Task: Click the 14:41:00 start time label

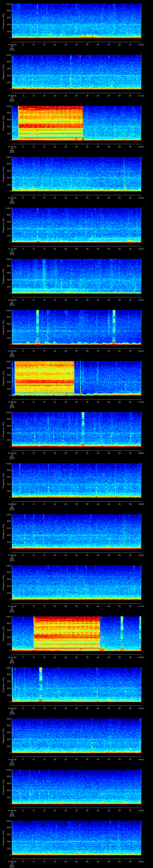Action: (x=12, y=657)
